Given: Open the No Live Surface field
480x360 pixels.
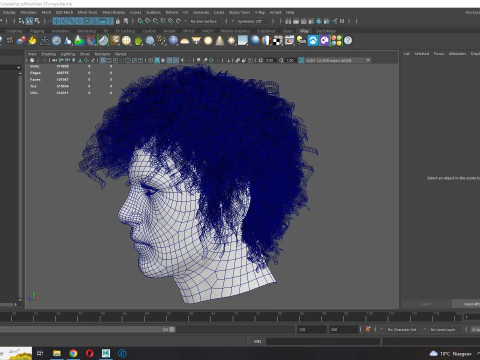Looking at the screenshot, I should (x=204, y=21).
